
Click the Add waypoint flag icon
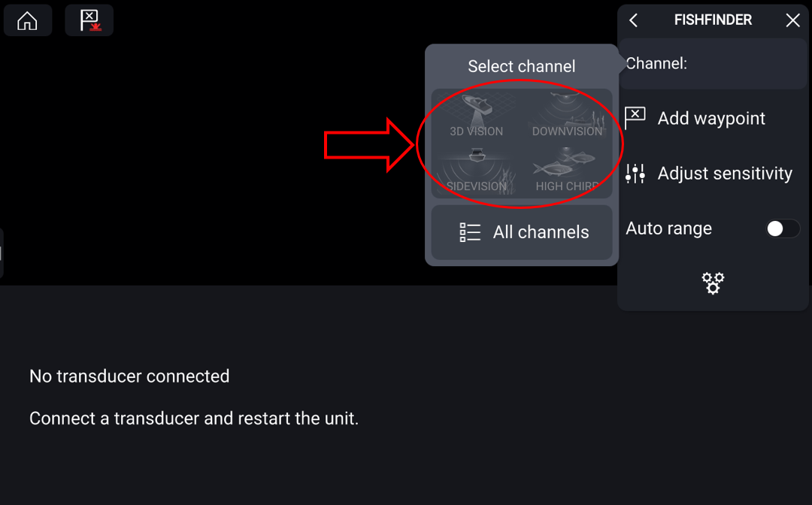click(x=635, y=118)
